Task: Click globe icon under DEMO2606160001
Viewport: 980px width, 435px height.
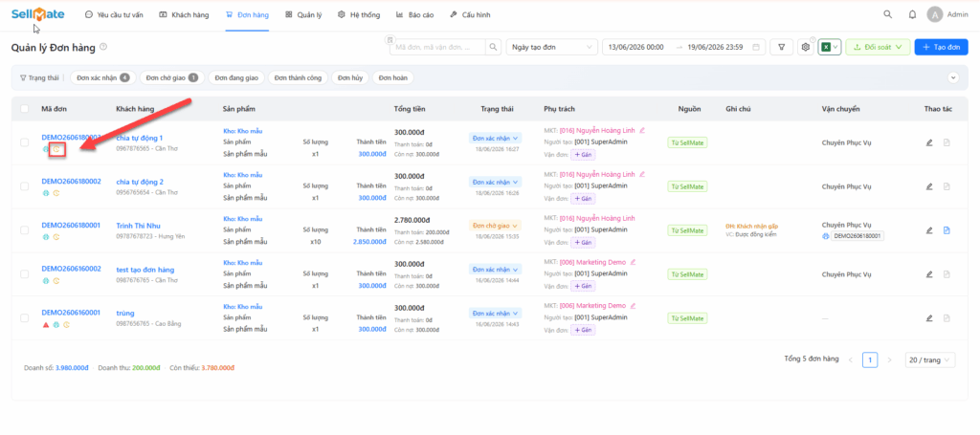Action: pos(56,324)
